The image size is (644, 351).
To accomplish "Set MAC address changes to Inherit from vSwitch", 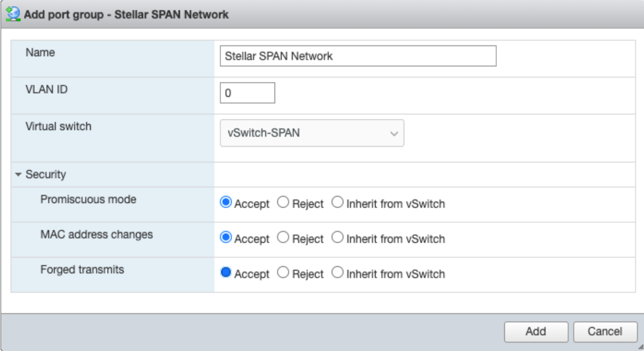I will pyautogui.click(x=337, y=238).
